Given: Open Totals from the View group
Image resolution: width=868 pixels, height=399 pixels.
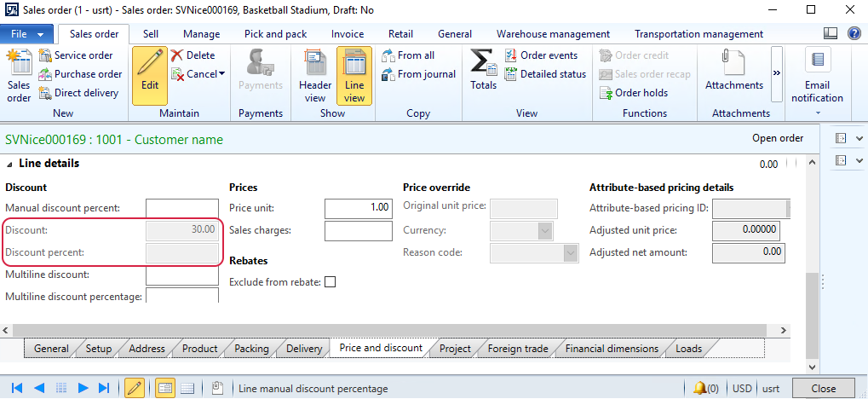Looking at the screenshot, I should [x=483, y=70].
